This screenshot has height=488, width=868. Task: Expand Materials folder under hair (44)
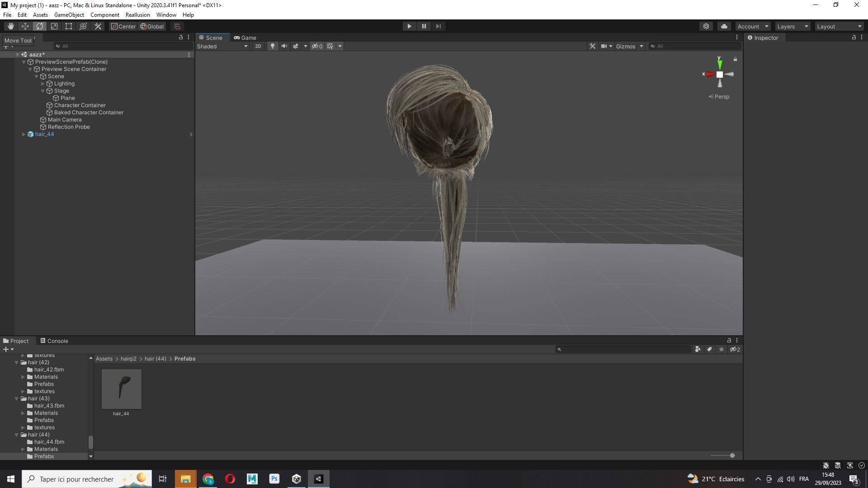coord(23,449)
